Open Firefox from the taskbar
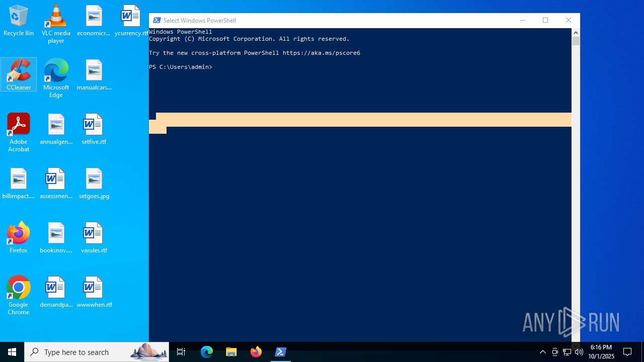644x362 pixels. point(256,352)
